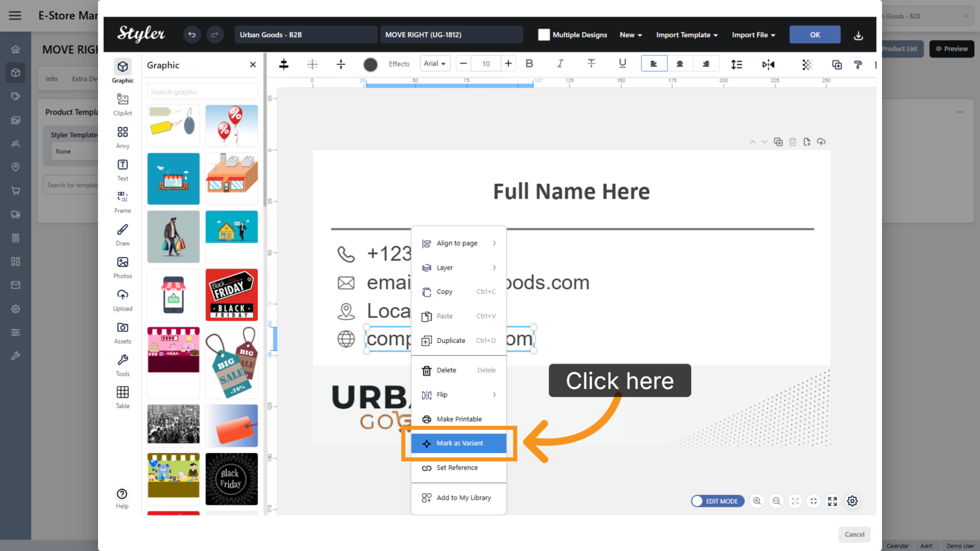Click the Effects button
Screen dimensions: 980x551
tap(399, 64)
